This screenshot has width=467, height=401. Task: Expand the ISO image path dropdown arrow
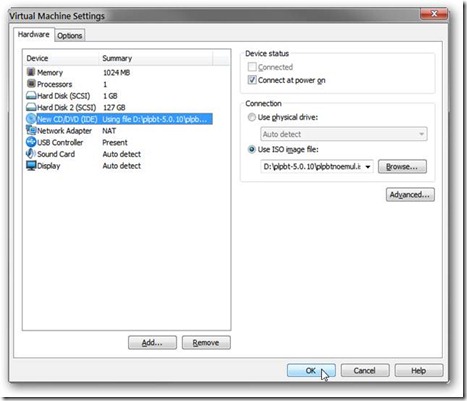click(368, 167)
